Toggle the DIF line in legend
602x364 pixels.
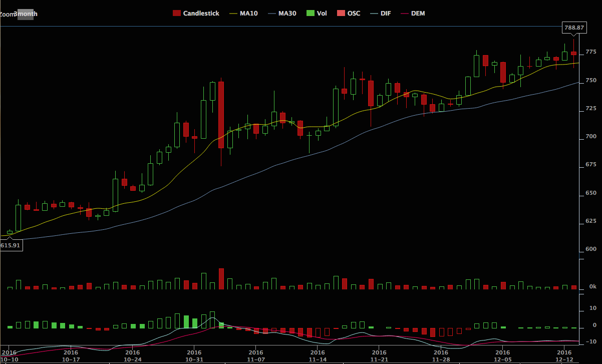381,14
